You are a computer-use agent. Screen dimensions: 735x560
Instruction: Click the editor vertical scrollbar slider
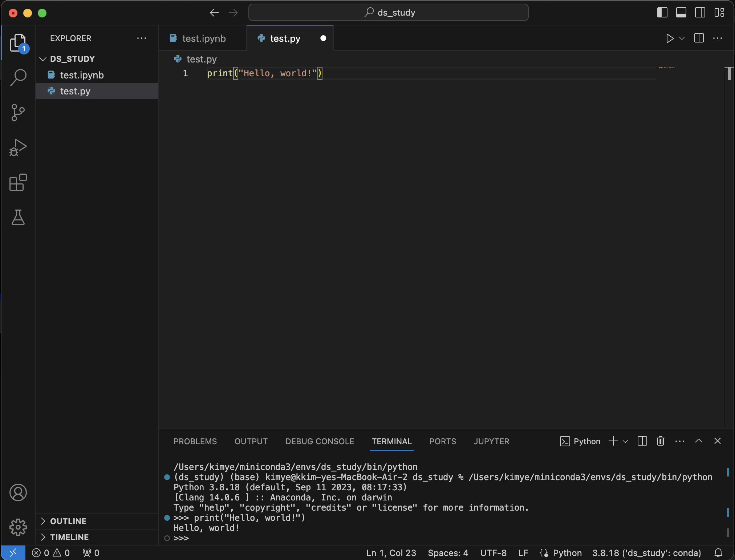point(729,74)
